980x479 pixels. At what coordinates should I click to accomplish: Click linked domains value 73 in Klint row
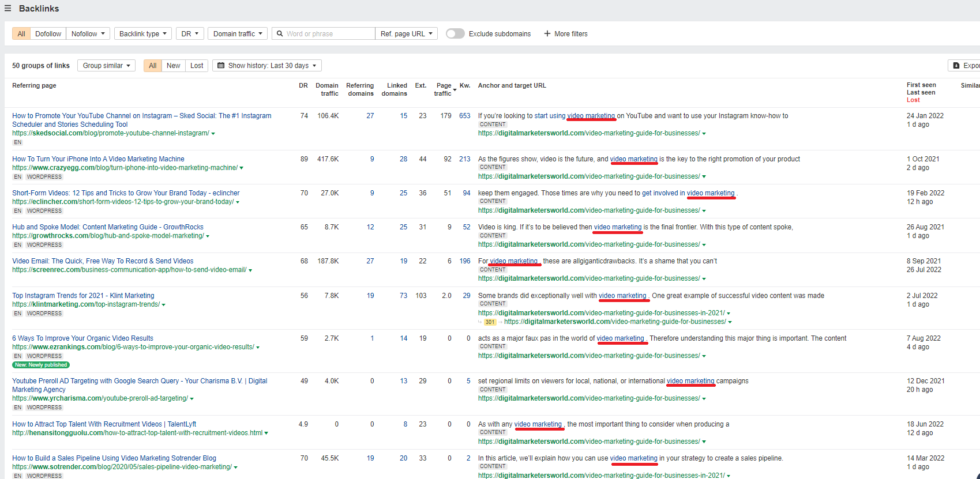point(403,296)
